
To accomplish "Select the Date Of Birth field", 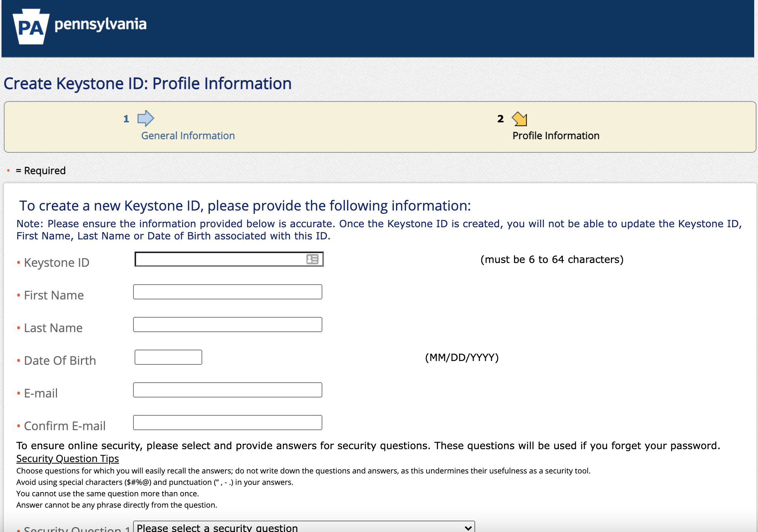I will [168, 357].
